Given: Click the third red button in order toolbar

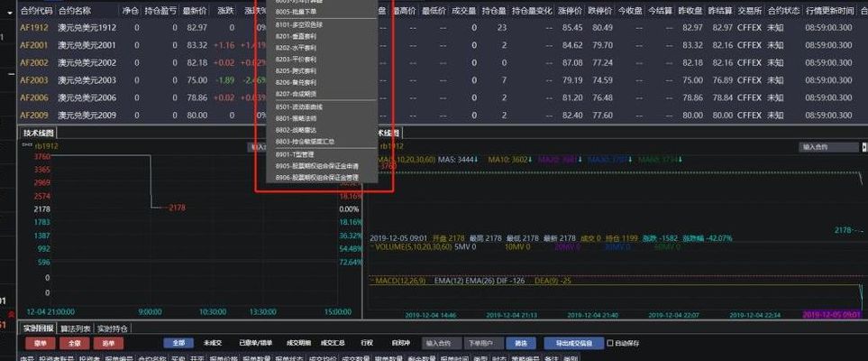Looking at the screenshot, I should point(108,343).
